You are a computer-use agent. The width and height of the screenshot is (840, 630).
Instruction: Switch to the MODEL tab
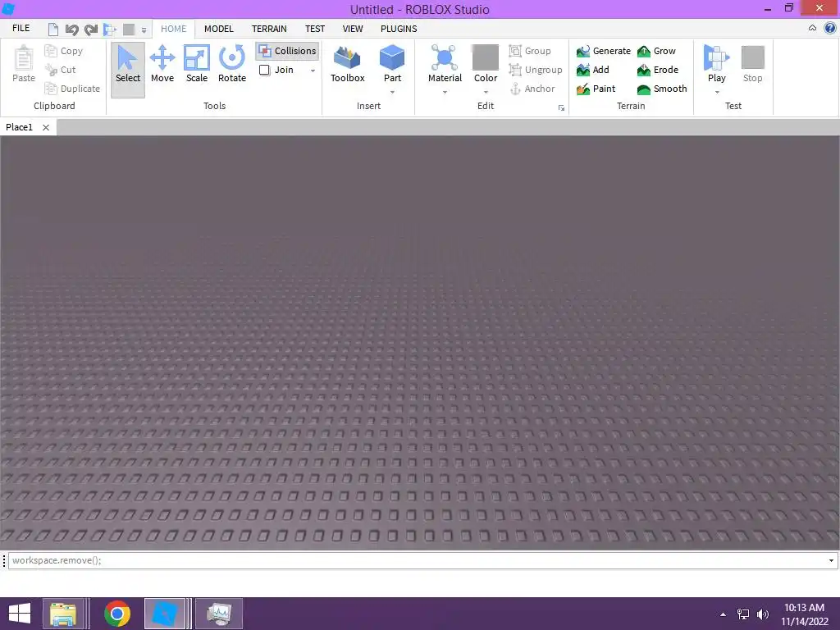click(218, 29)
